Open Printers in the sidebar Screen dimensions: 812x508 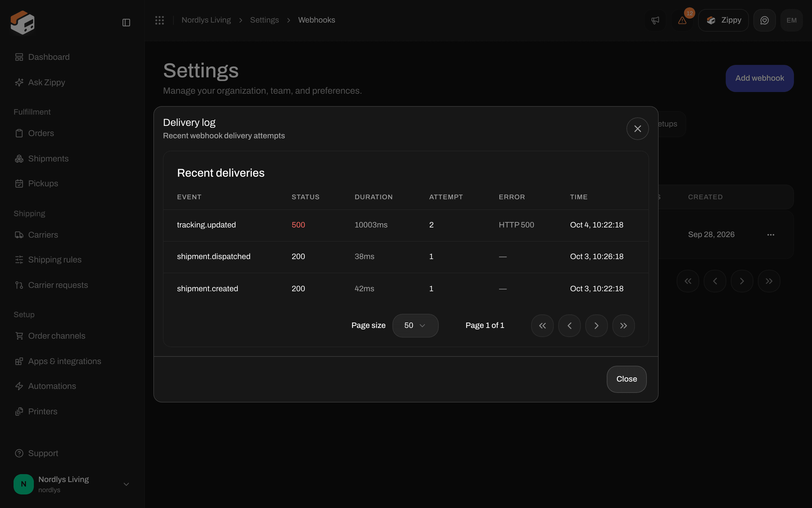coord(72,411)
